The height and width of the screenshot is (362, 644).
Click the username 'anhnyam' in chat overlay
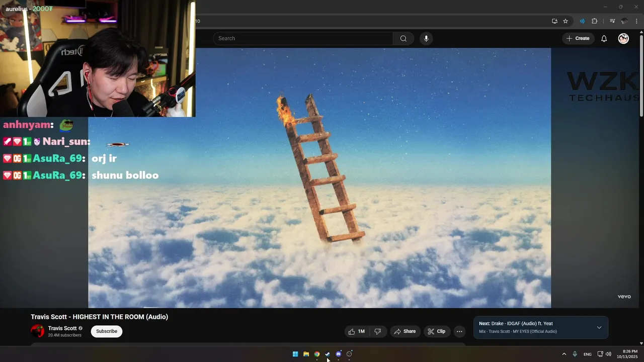27,125
